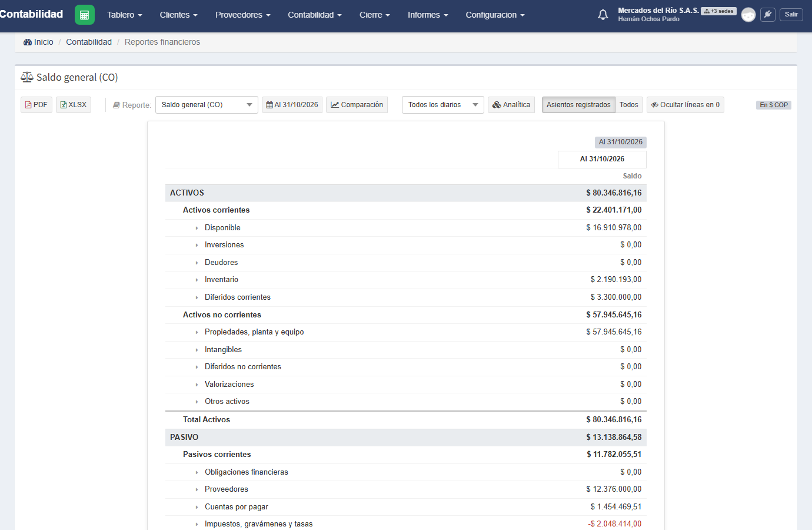
Task: Open the notifications bell
Action: 603,15
